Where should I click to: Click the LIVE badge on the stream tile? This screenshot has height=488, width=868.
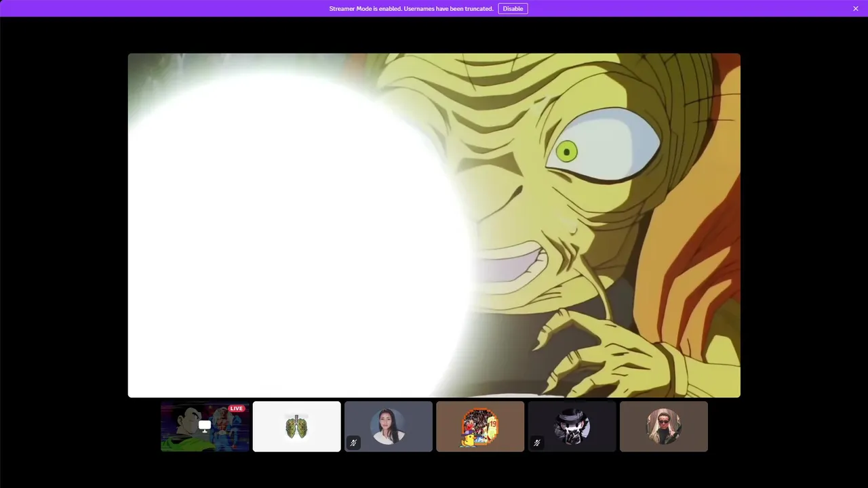[236, 409]
